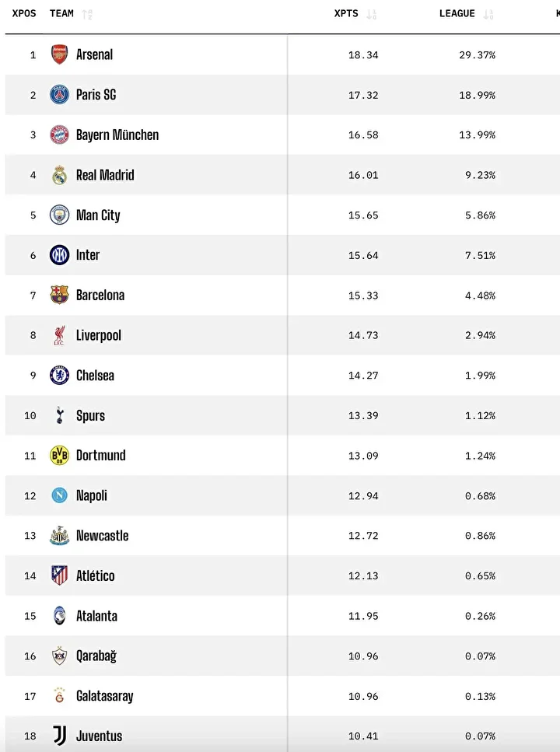The height and width of the screenshot is (752, 560).
Task: Click the Chelsea club crest
Action: tap(60, 376)
